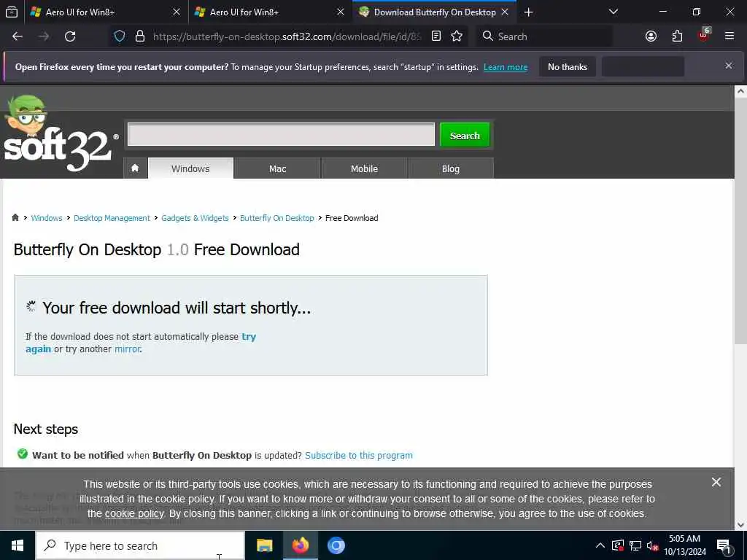Select the Mac navigation tab
The height and width of the screenshot is (560, 747).
point(277,168)
